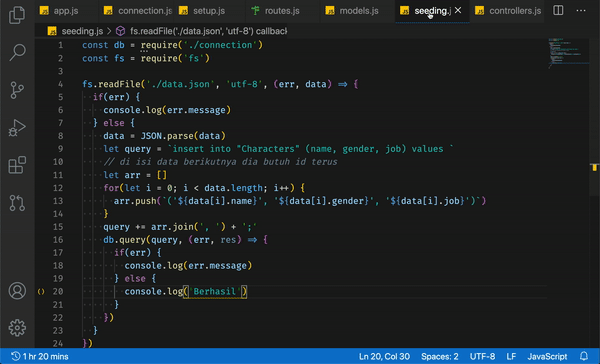The width and height of the screenshot is (600, 364).
Task: Open the JavaScript language mode selector
Action: [547, 356]
